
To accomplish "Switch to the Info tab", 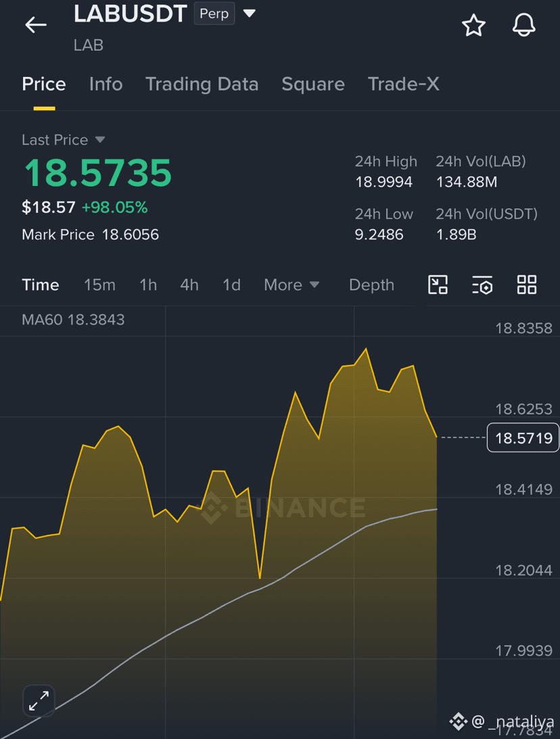I will coord(106,84).
